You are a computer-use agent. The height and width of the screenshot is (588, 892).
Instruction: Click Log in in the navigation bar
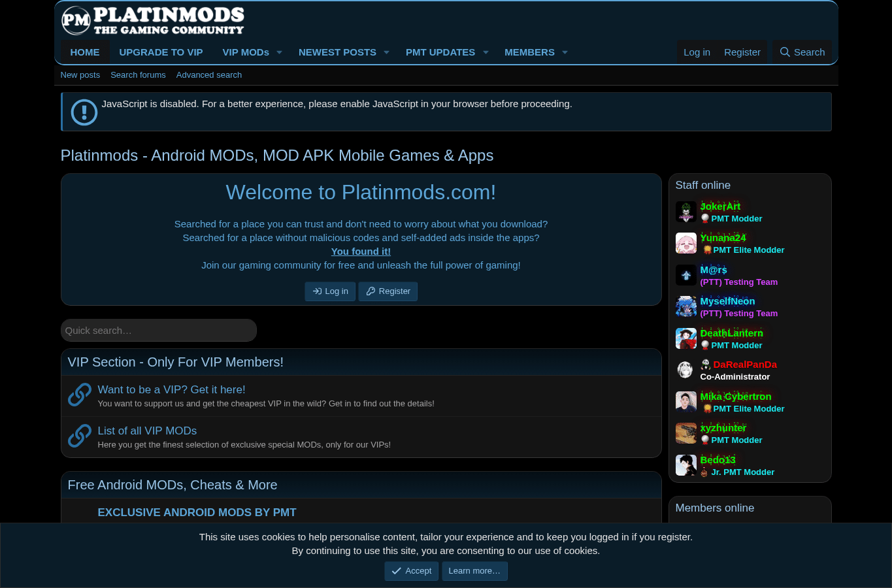[x=697, y=52]
